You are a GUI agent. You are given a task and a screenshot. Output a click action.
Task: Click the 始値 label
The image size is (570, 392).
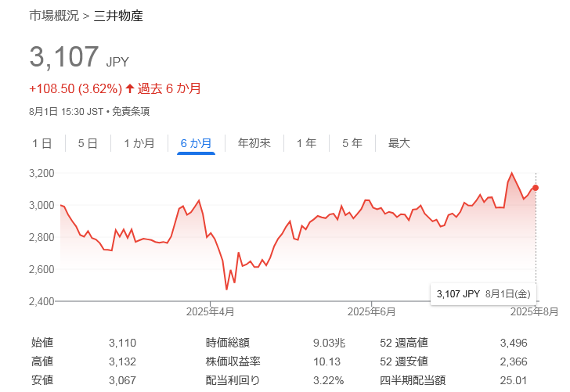click(x=42, y=342)
